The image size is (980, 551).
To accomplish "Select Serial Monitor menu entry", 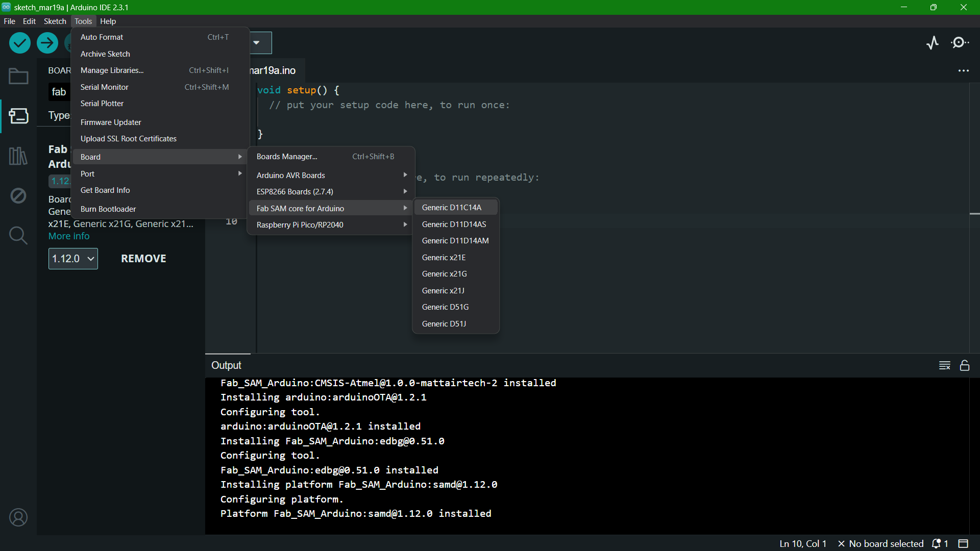I will point(160,87).
